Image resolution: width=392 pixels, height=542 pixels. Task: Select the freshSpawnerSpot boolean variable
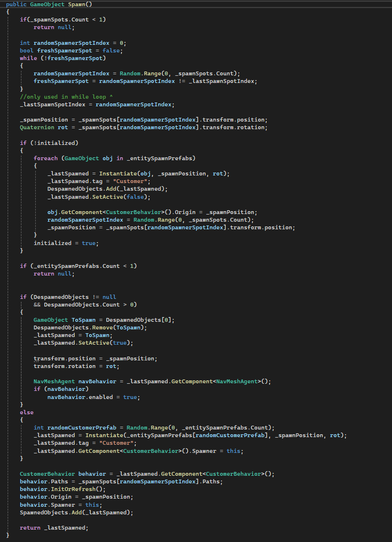(64, 50)
